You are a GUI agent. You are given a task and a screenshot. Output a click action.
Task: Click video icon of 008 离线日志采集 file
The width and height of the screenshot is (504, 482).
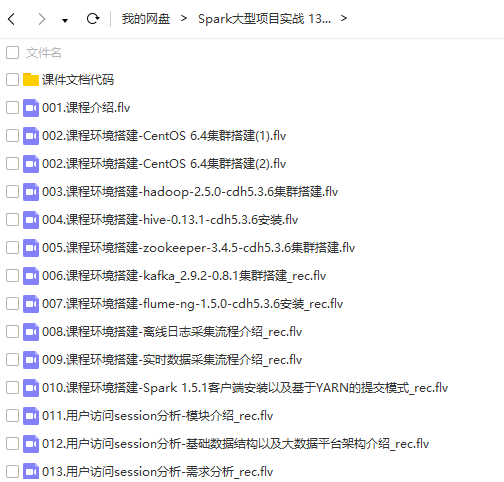pyautogui.click(x=31, y=332)
